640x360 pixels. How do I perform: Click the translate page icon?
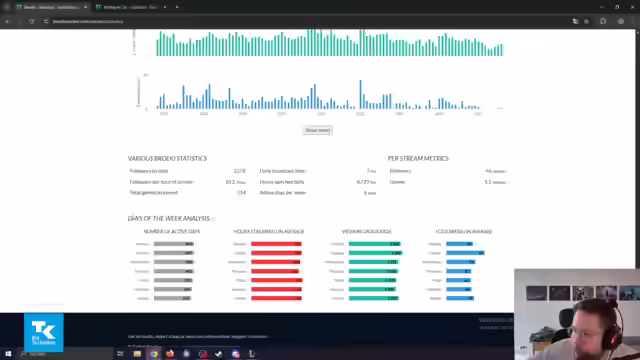[576, 21]
